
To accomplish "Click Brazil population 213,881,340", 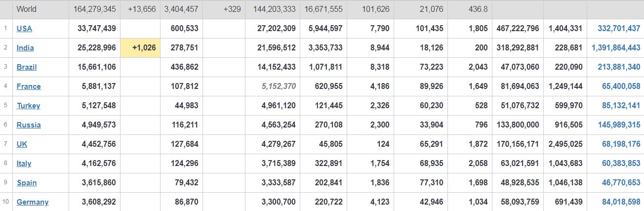I will point(619,67).
